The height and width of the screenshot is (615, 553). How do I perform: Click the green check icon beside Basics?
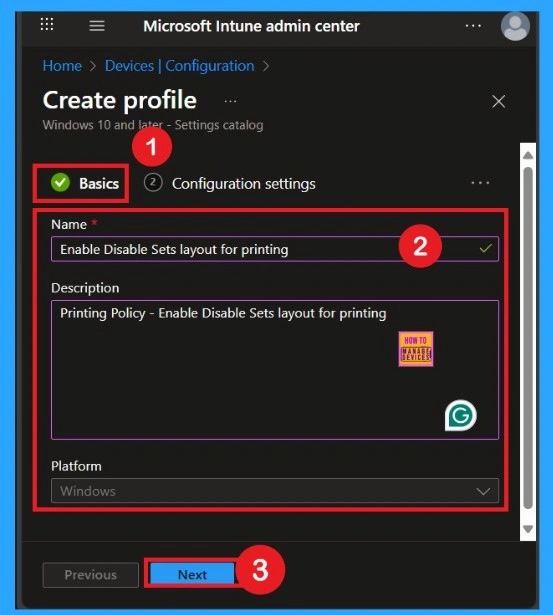[60, 183]
